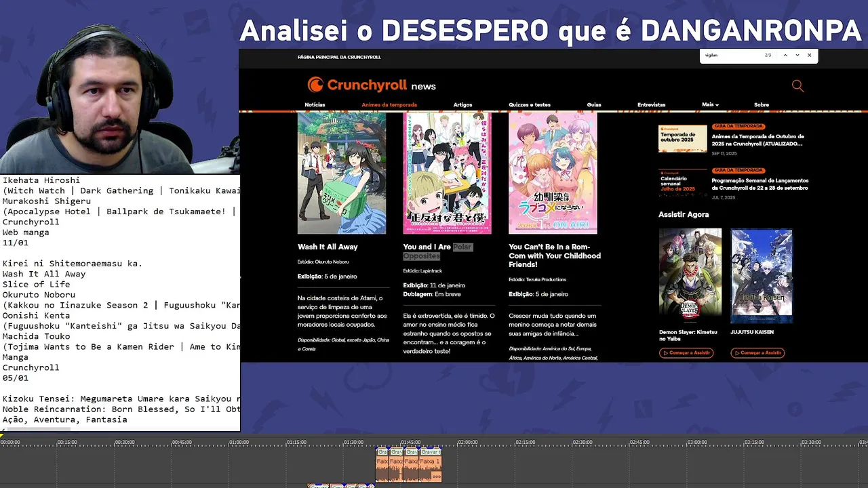
Task: Click the 'Estúdio: Lapintrack' text
Action: point(422,270)
